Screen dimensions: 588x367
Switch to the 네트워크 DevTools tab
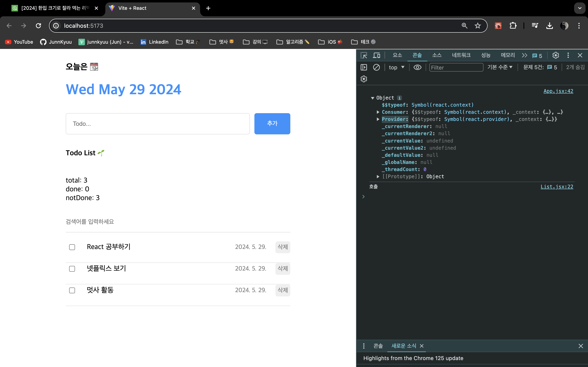click(461, 55)
